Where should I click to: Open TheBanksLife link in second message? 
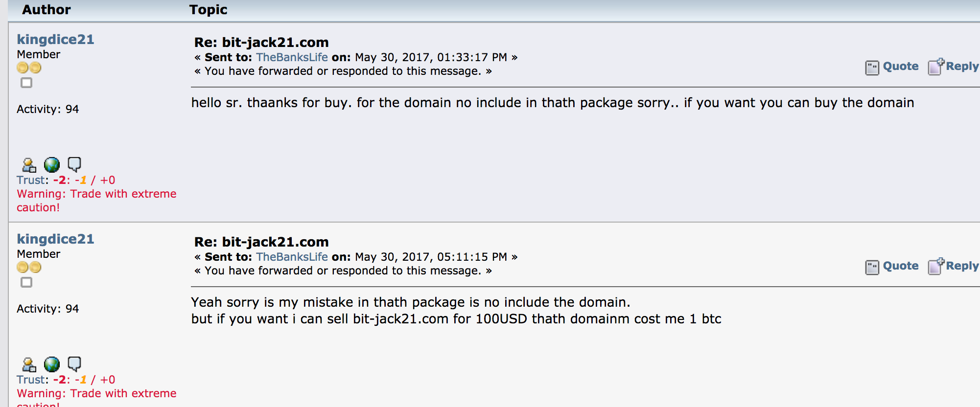tap(292, 257)
